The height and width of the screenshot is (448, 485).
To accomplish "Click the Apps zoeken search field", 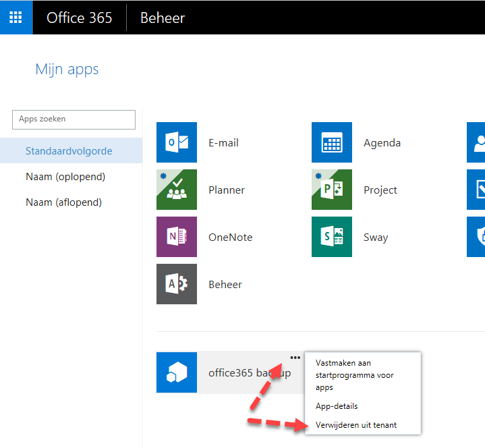I will [x=74, y=119].
